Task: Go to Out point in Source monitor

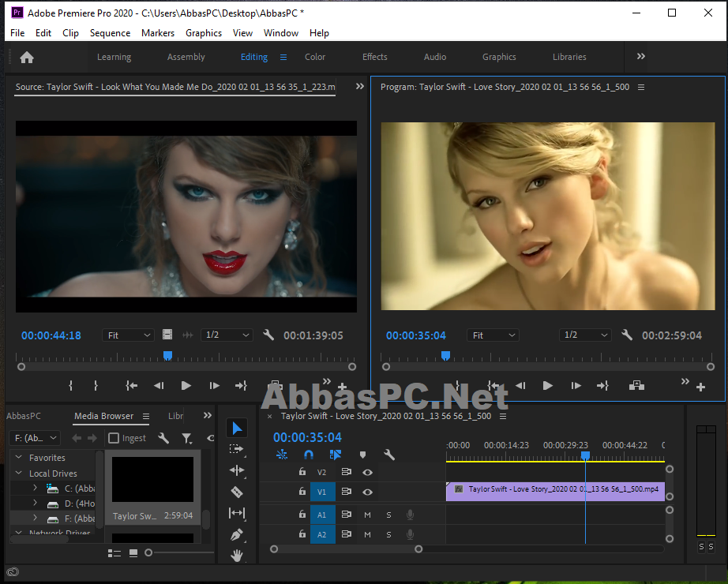Action: pyautogui.click(x=241, y=386)
